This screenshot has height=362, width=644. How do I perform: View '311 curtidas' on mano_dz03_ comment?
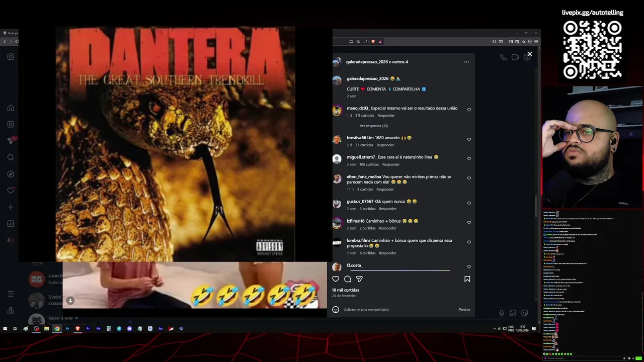point(364,116)
